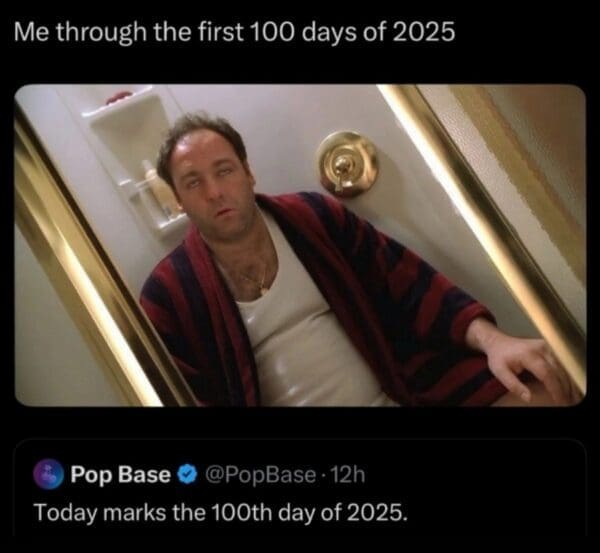The image size is (600, 553).
Task: Click the blue verified badge beside Pop Base
Action: (x=187, y=475)
